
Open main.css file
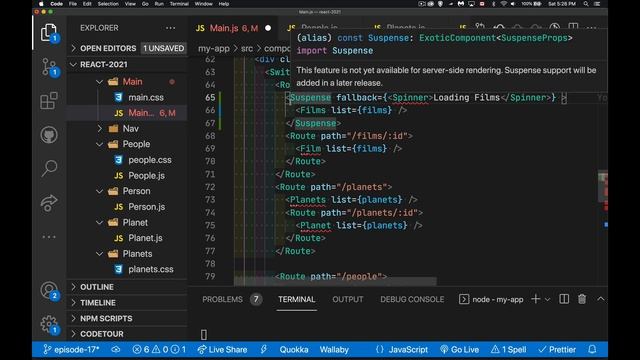[146, 98]
